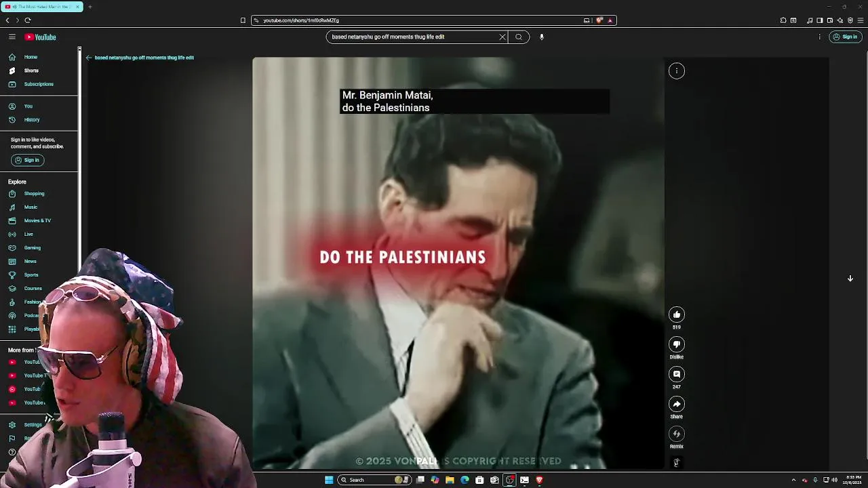Screen dimensions: 868x488
Task: Open the YouTube hamburger guide menu
Action: (x=12, y=37)
